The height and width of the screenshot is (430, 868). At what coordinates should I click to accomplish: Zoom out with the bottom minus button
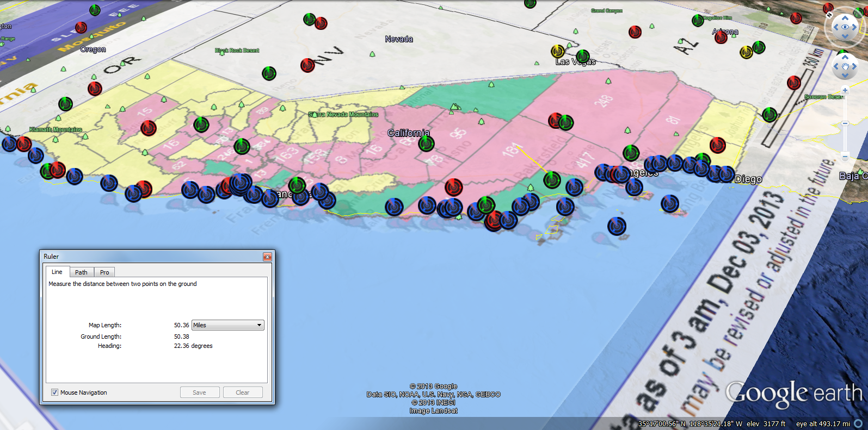845,157
